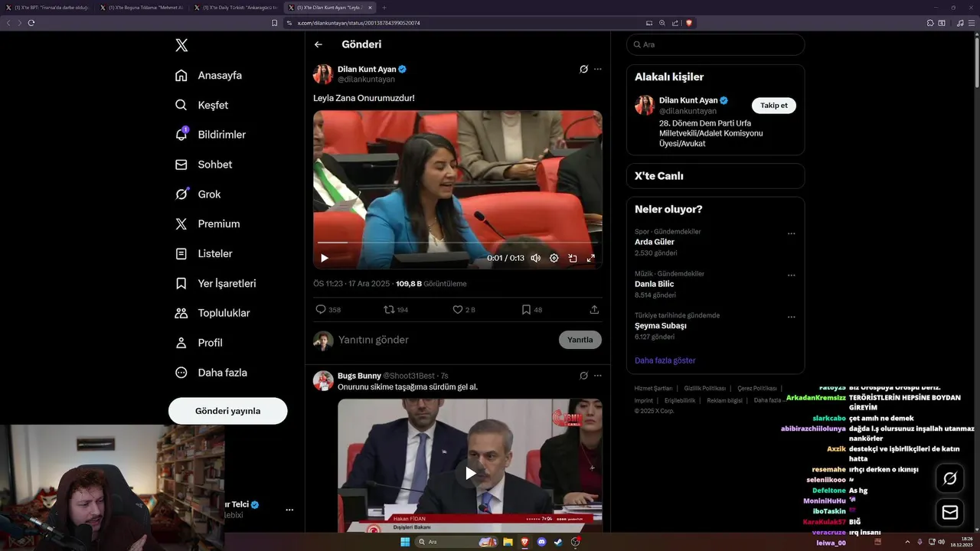980x551 pixels.
Task: Open the Arda Güler trending topic
Action: tap(655, 242)
